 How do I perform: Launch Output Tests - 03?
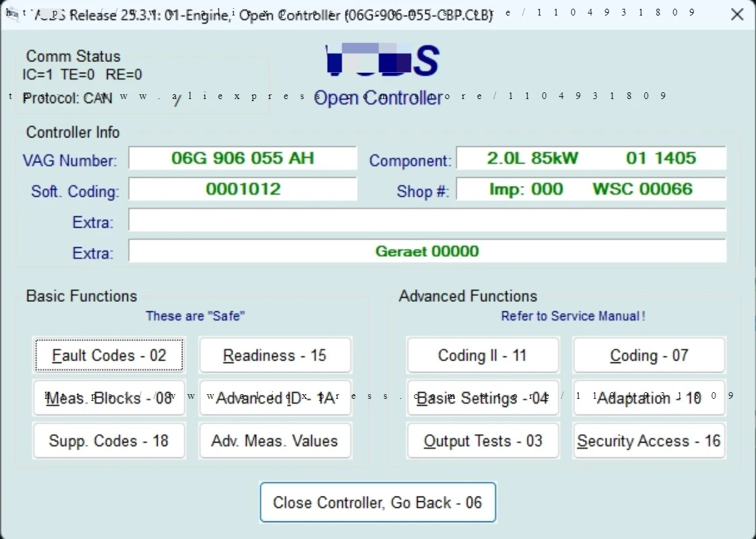482,441
